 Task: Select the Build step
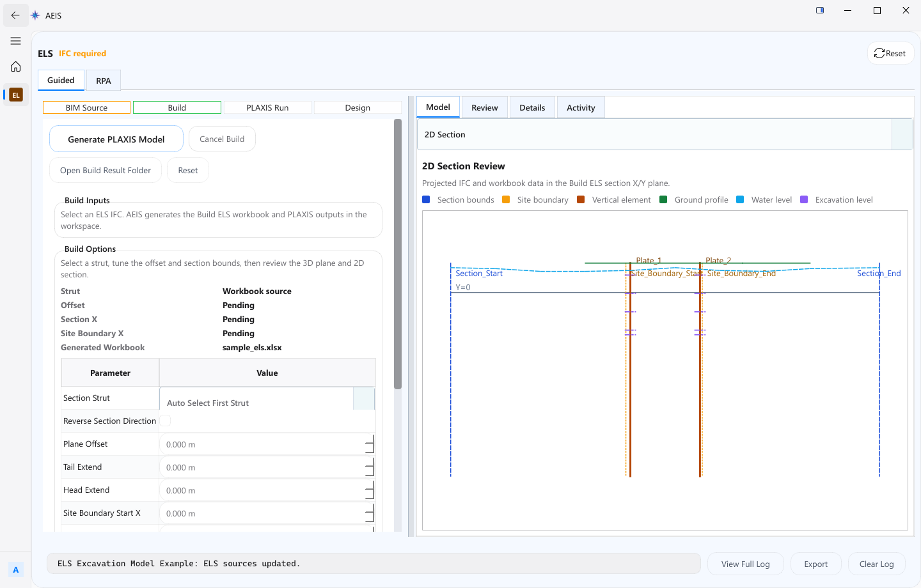coord(177,107)
